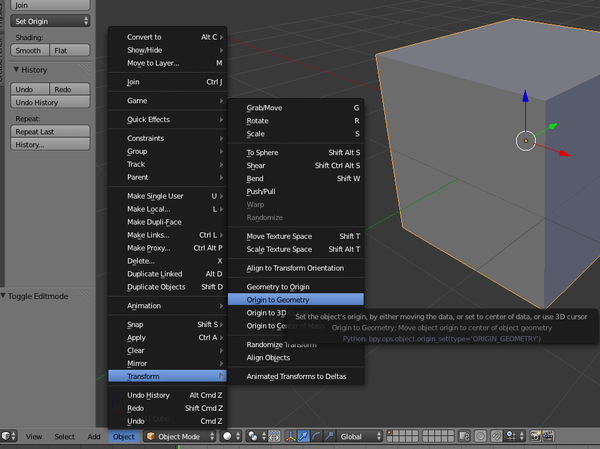Select Duplicate Objects entry

click(x=168, y=287)
